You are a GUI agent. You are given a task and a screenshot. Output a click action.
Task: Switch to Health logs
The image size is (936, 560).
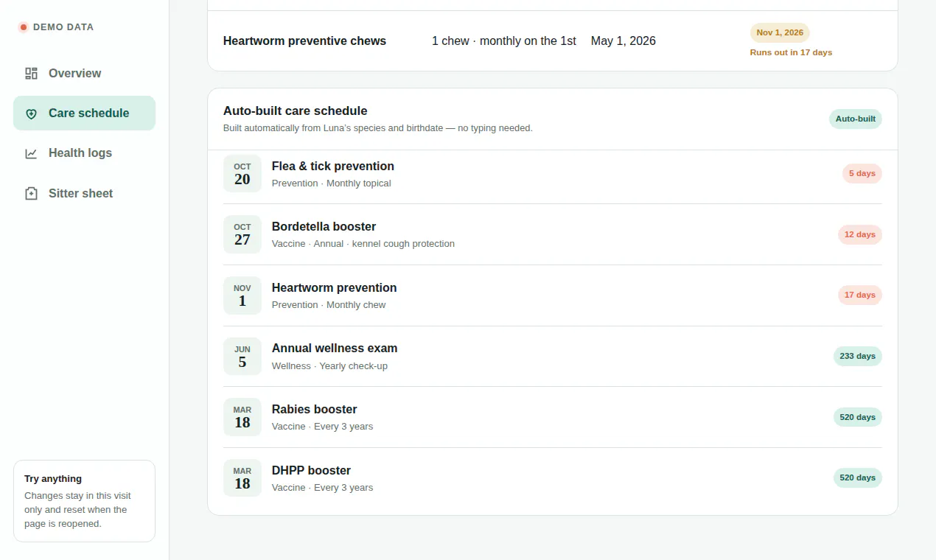click(x=84, y=153)
